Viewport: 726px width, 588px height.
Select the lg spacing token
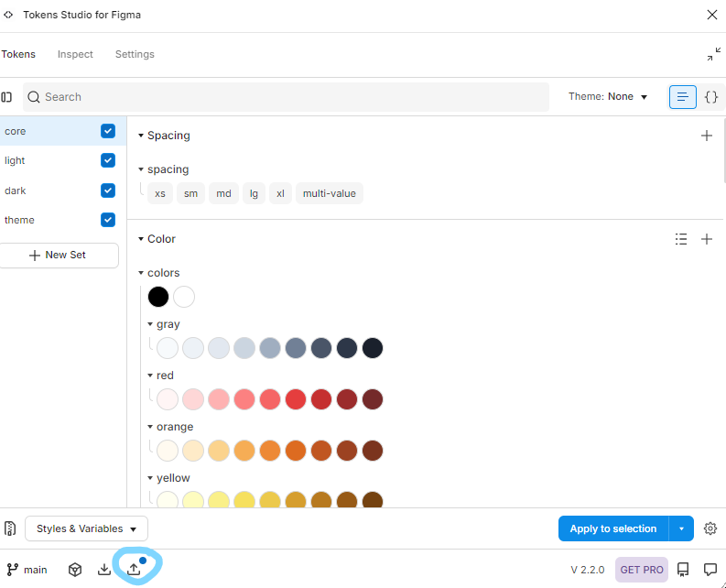tap(254, 193)
